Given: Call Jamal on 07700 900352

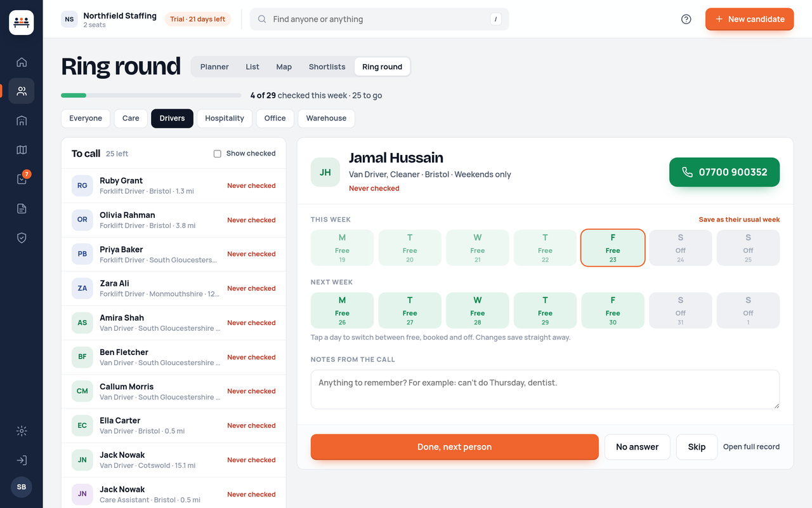Looking at the screenshot, I should click(724, 172).
